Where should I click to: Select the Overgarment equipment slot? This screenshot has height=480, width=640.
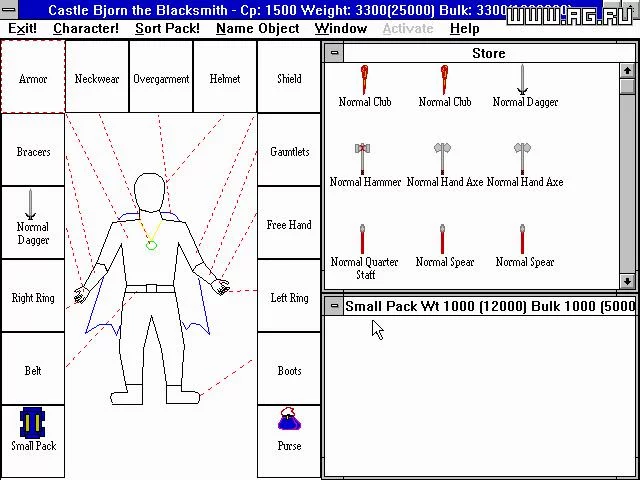point(161,76)
